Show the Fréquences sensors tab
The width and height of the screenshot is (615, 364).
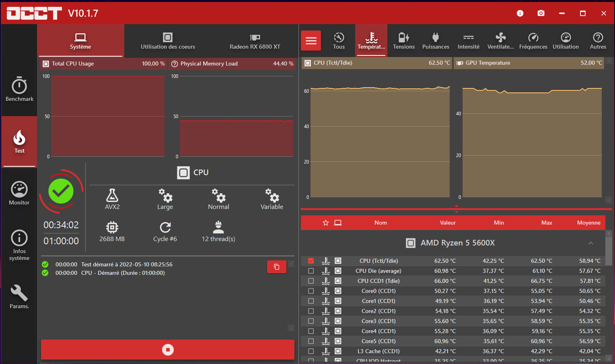(533, 41)
